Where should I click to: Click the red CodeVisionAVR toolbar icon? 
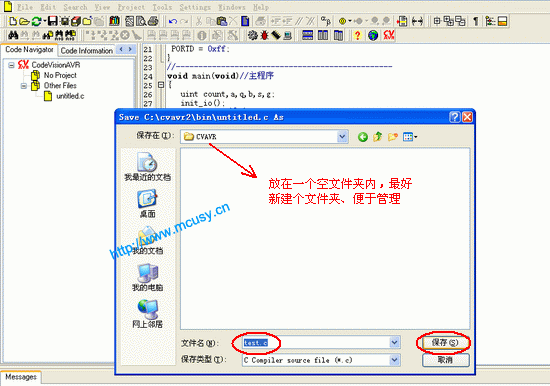coord(389,35)
